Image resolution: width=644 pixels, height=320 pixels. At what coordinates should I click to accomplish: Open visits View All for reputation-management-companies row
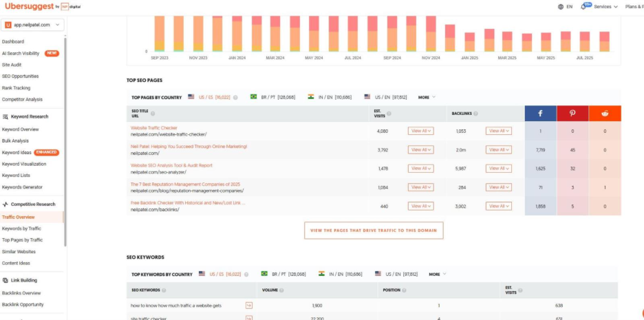pyautogui.click(x=420, y=187)
